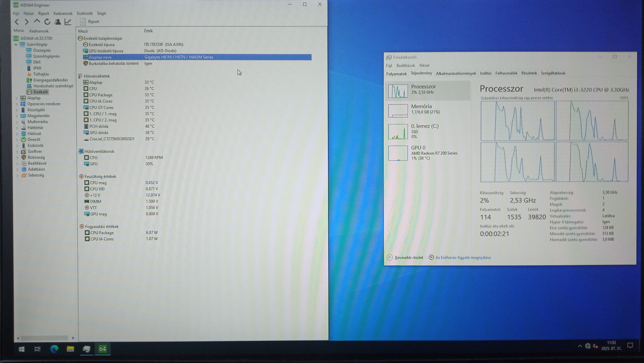
Task: Click the user profile toolbar icon
Action: (57, 22)
